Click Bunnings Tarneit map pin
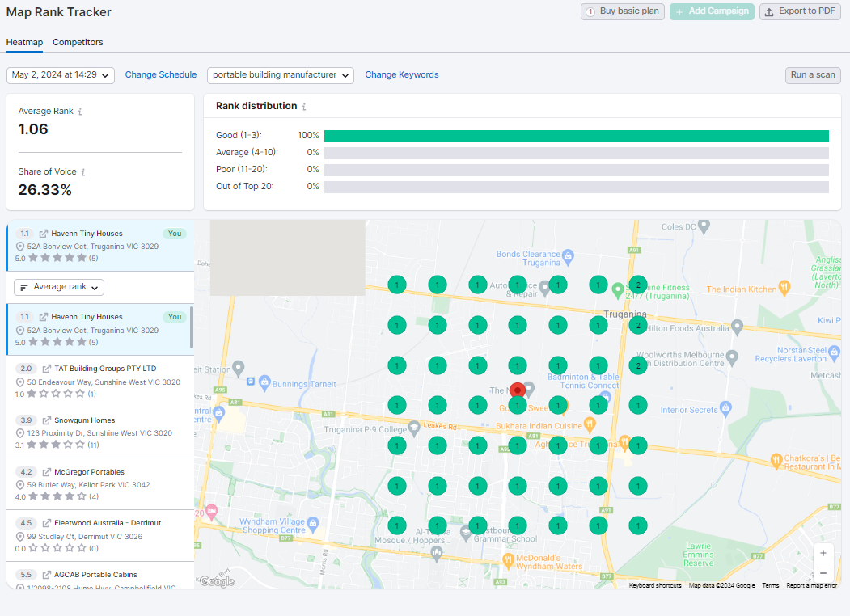The height and width of the screenshot is (616, 850). click(x=264, y=382)
